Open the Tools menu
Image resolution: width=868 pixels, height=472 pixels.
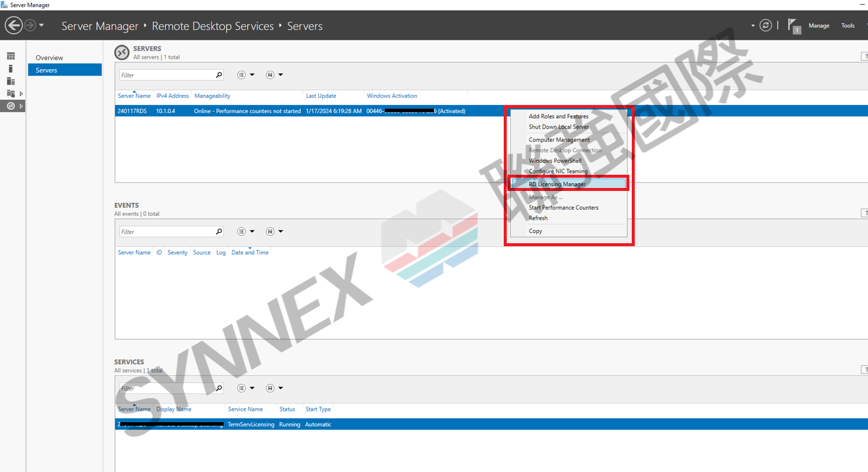[x=848, y=26]
